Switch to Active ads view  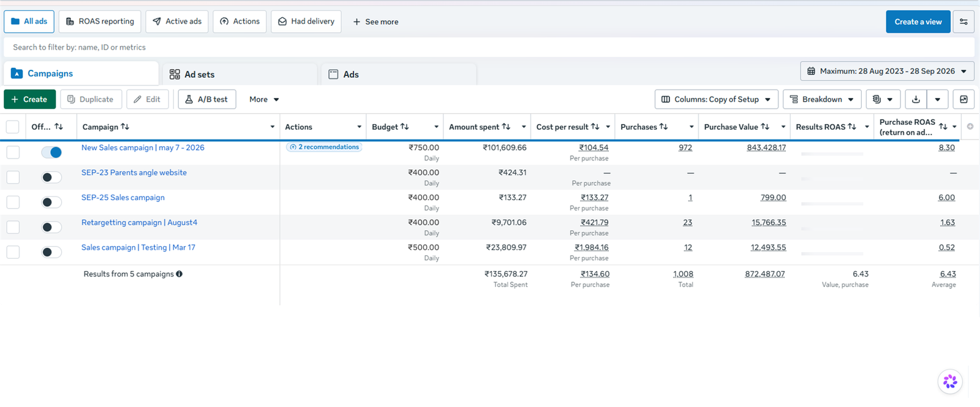(177, 21)
